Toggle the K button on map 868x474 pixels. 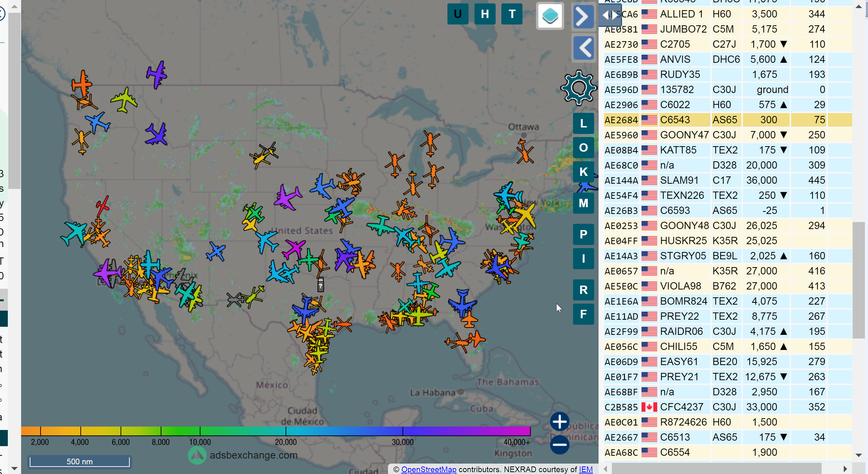tap(583, 172)
